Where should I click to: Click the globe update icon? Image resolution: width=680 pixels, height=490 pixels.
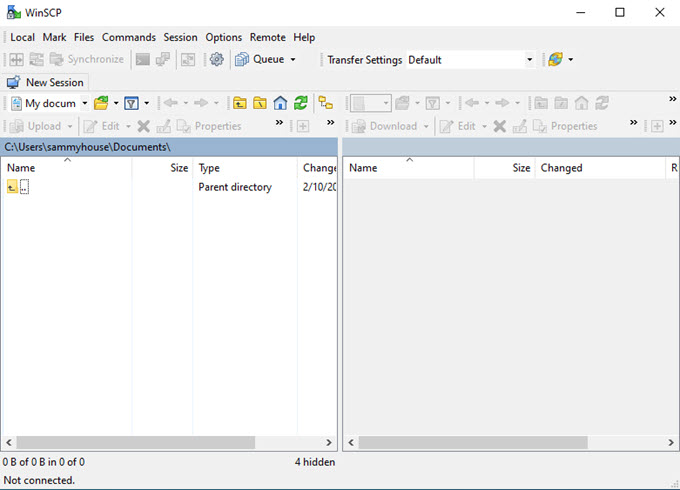point(556,59)
